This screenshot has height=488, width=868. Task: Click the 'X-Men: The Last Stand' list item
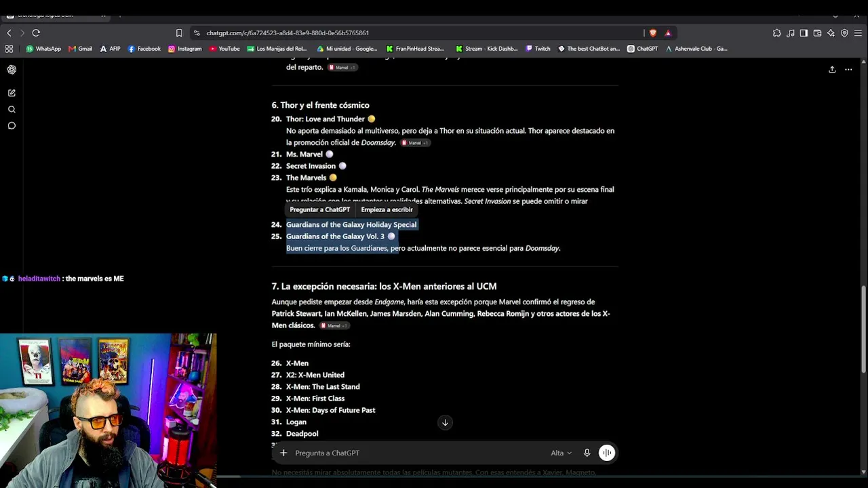[323, 387]
